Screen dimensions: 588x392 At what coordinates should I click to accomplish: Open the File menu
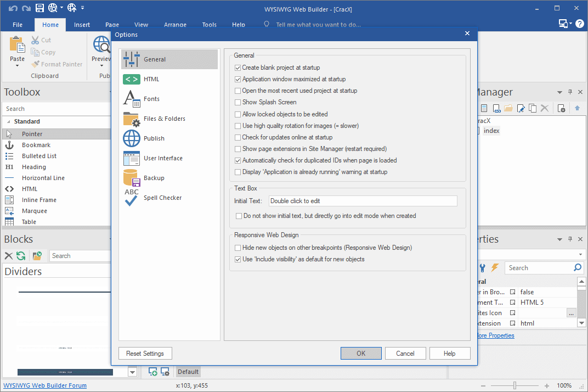pyautogui.click(x=18, y=25)
